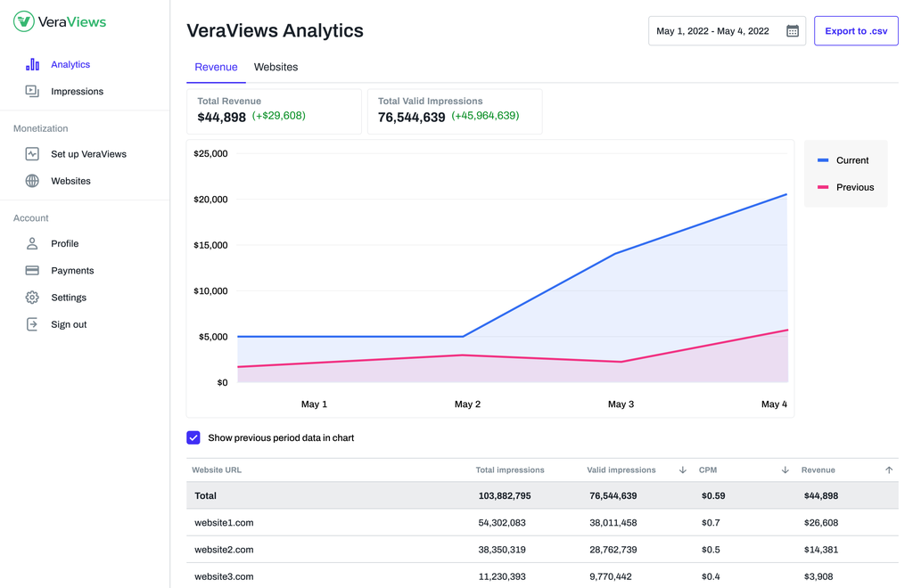Uncheck Show previous period data checkbox

click(x=193, y=437)
